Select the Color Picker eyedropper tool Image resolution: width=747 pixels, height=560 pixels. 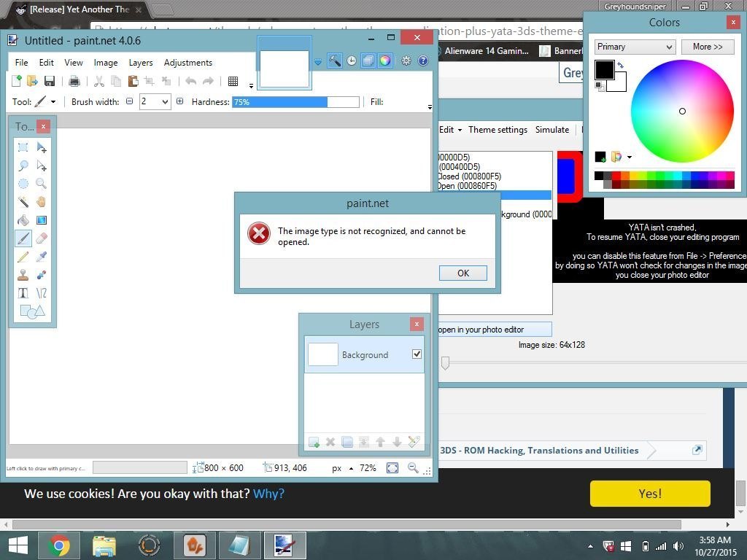click(x=42, y=257)
